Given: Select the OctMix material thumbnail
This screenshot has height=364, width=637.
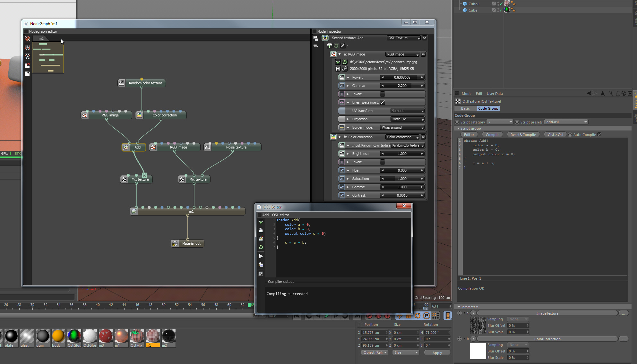Looking at the screenshot, I should (x=137, y=336).
